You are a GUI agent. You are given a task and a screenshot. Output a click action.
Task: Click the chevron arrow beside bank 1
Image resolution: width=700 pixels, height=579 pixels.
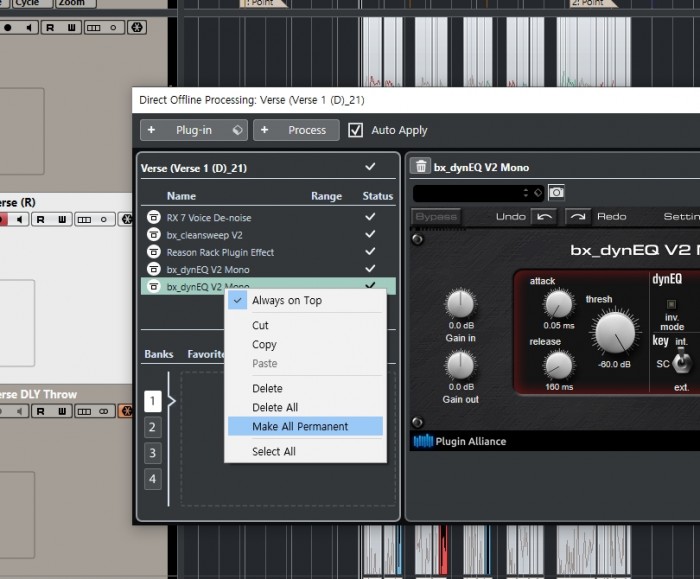coord(172,400)
